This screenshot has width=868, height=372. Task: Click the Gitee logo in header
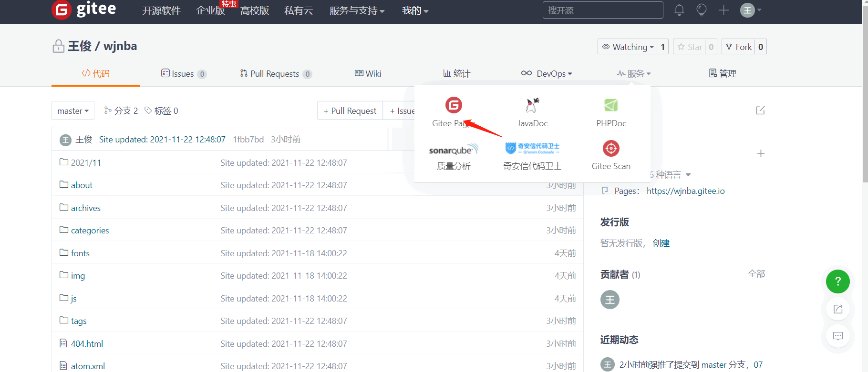pyautogui.click(x=84, y=10)
